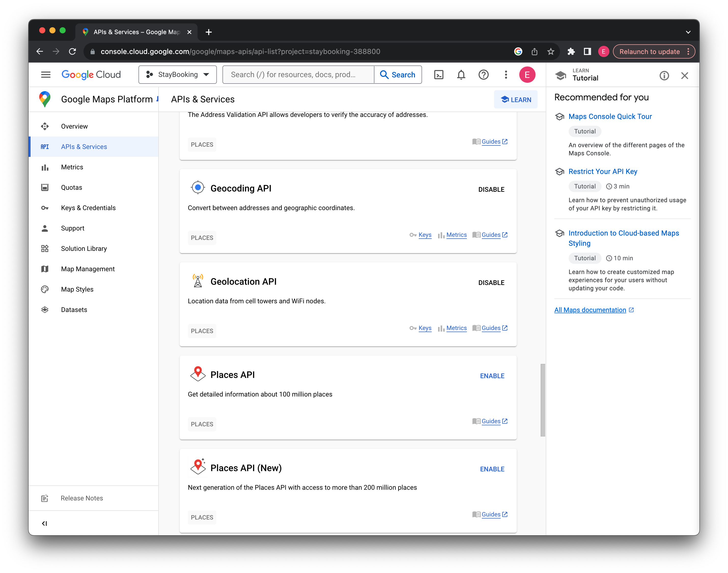Bookmark page with the star icon
Image resolution: width=728 pixels, height=573 pixels.
click(x=551, y=51)
